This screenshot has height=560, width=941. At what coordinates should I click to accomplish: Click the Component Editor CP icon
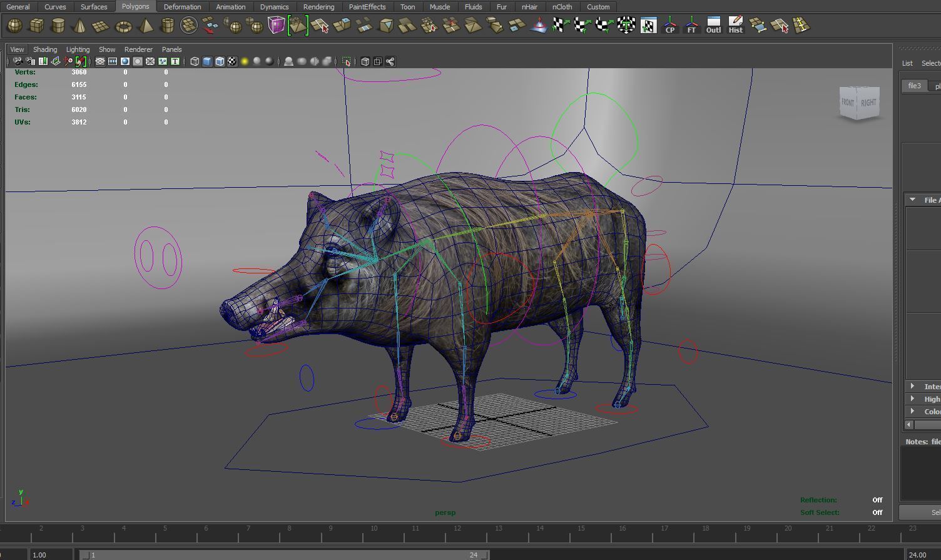click(669, 26)
